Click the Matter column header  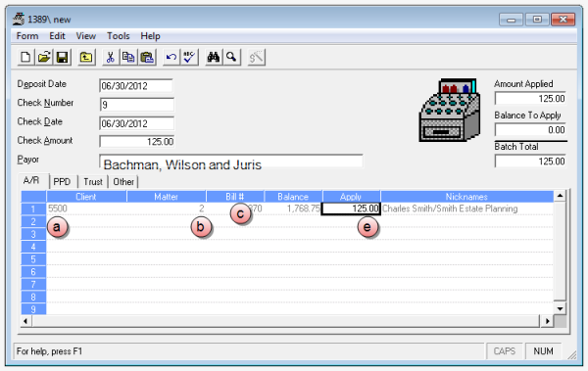(x=167, y=197)
